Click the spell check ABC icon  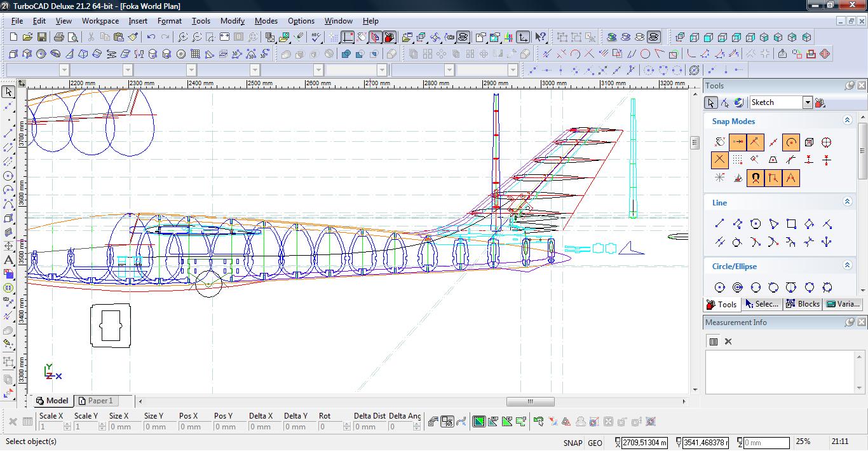pyautogui.click(x=316, y=38)
